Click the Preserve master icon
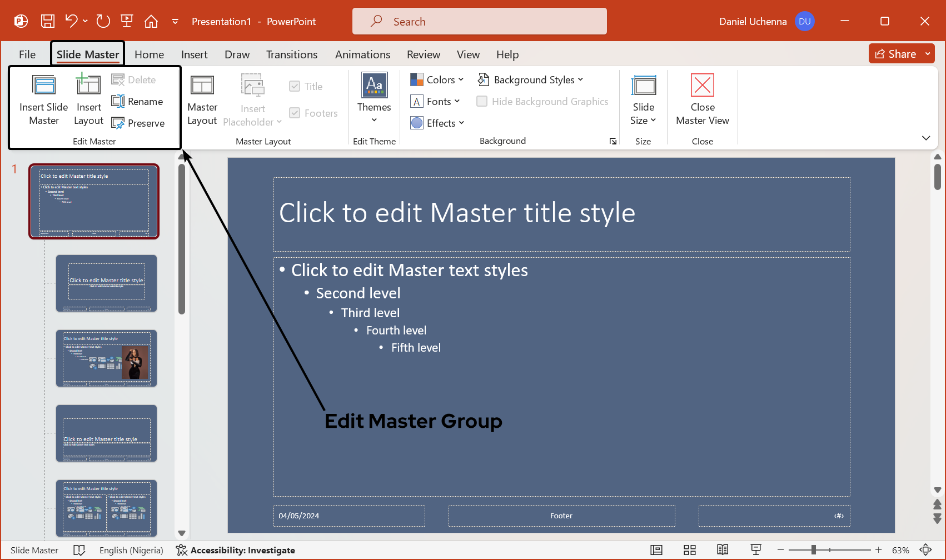Viewport: 946px width, 560px height. tap(118, 123)
